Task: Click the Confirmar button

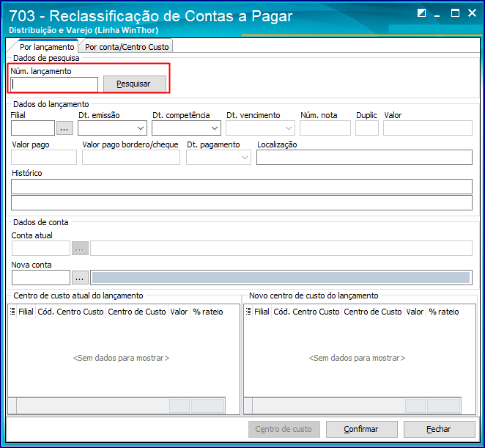Action: (362, 429)
